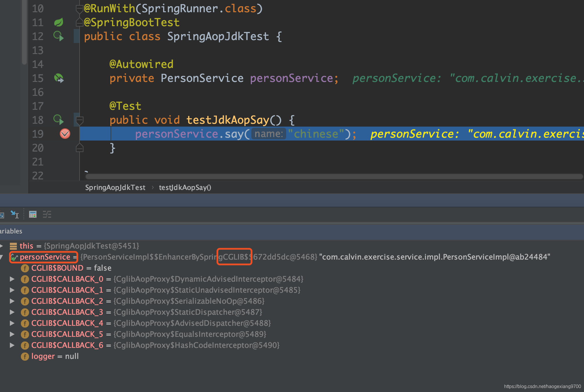Select the 'logger = null' variable row
Image resolution: width=584 pixels, height=392 pixels.
[292, 356]
